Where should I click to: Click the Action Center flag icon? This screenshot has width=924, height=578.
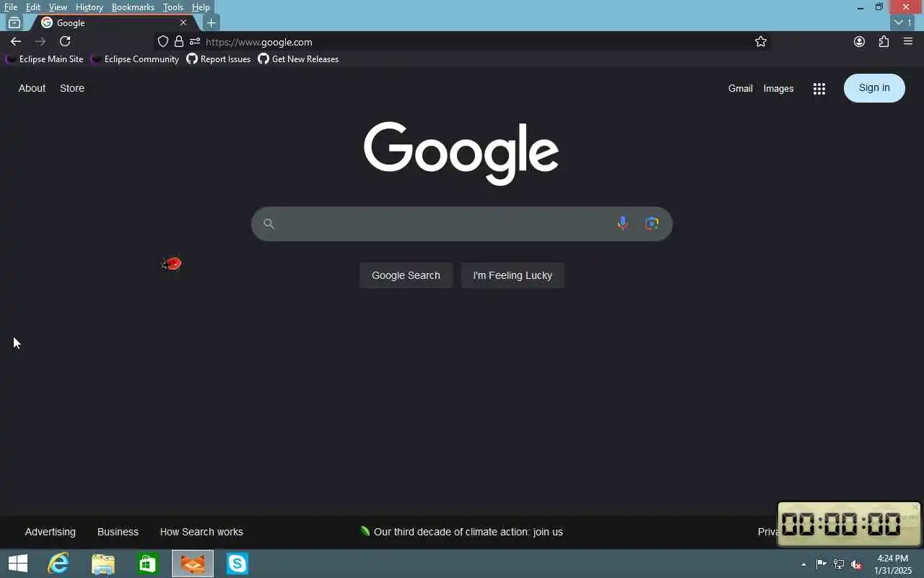(x=821, y=564)
